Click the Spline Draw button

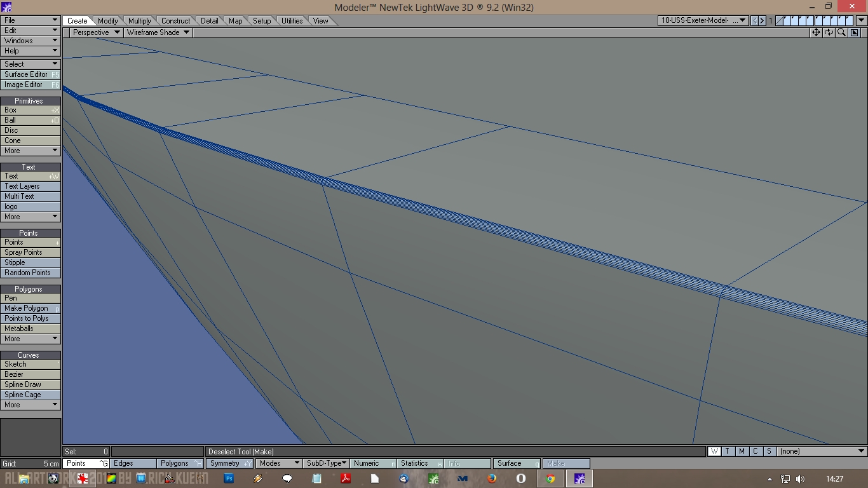tap(30, 384)
